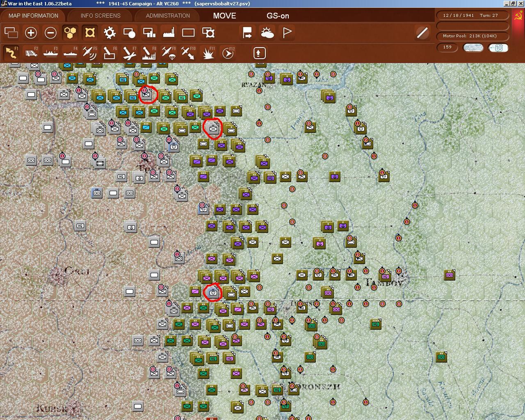Click the snowy weather condition indicator
The height and width of the screenshot is (420, 525).
tap(473, 48)
